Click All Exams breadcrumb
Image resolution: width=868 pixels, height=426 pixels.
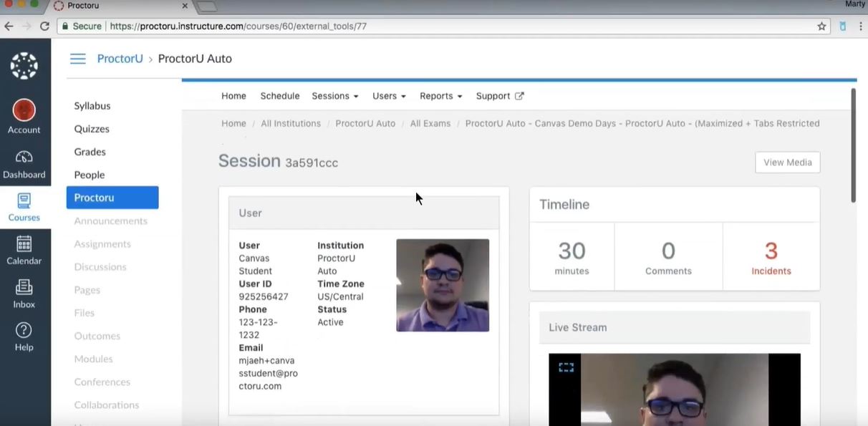coord(430,123)
